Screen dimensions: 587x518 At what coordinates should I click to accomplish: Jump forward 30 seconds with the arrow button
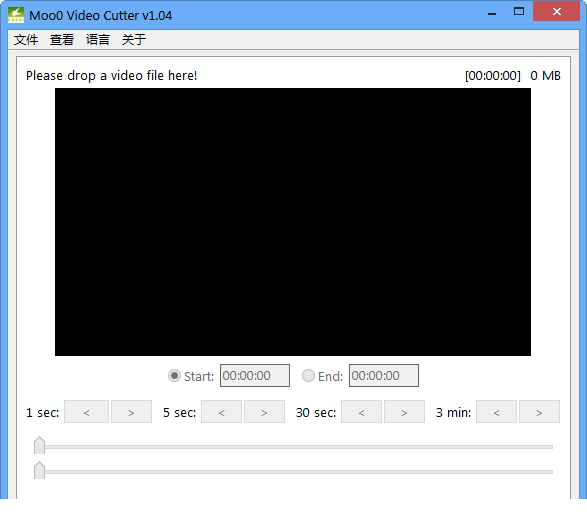tap(404, 412)
